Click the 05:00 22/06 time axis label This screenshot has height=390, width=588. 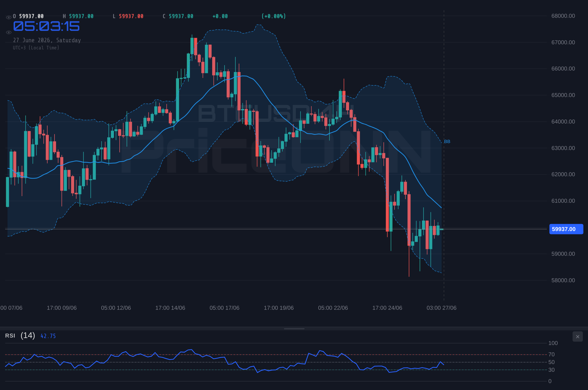tap(333, 308)
